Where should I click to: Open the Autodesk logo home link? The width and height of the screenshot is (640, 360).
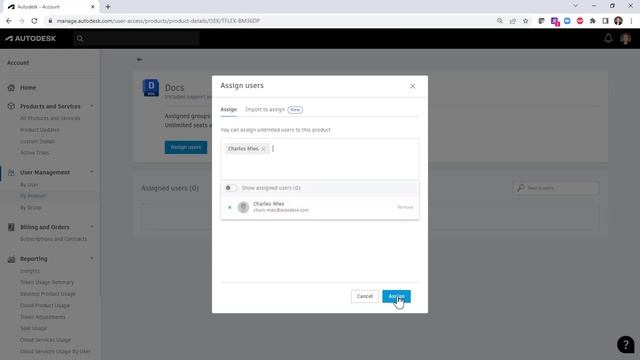pos(31,38)
